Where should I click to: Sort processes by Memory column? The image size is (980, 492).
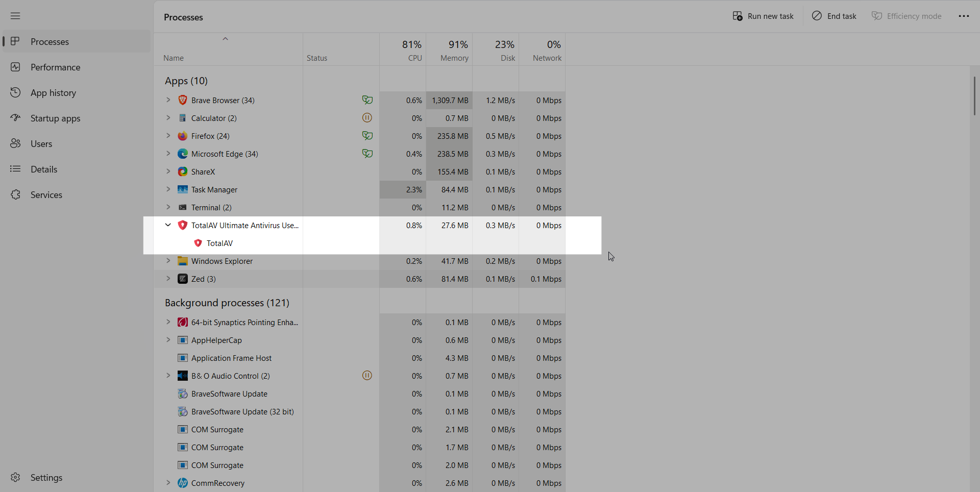point(449,50)
